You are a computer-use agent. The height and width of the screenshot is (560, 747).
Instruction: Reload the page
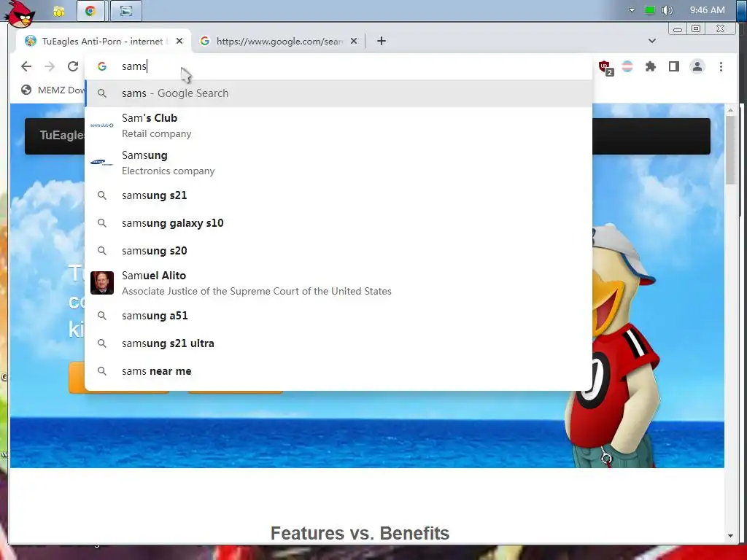pyautogui.click(x=73, y=66)
